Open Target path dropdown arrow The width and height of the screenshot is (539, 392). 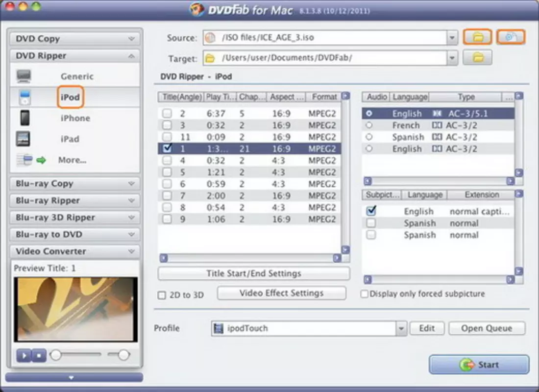click(x=452, y=58)
